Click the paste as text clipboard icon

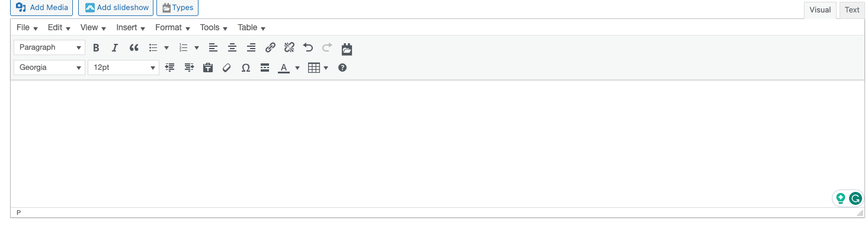(207, 68)
